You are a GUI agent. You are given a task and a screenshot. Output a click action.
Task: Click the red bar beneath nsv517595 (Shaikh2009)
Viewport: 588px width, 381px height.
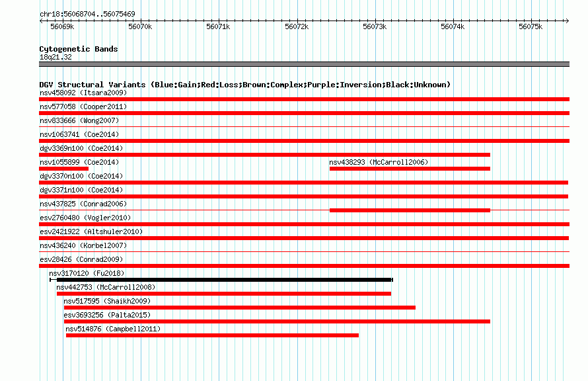(240, 308)
